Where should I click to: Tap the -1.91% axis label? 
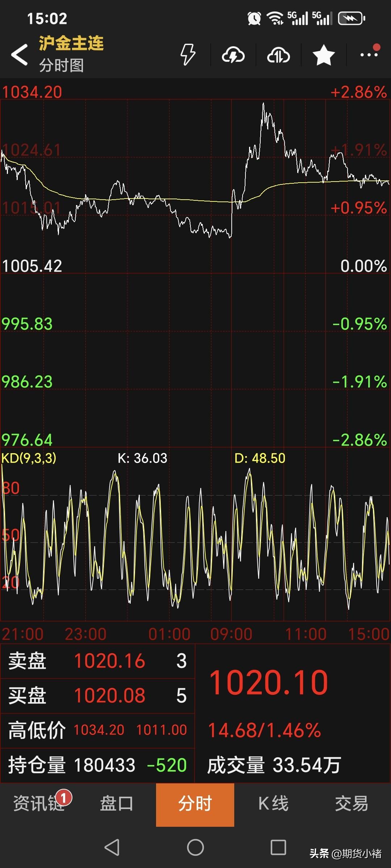click(360, 382)
